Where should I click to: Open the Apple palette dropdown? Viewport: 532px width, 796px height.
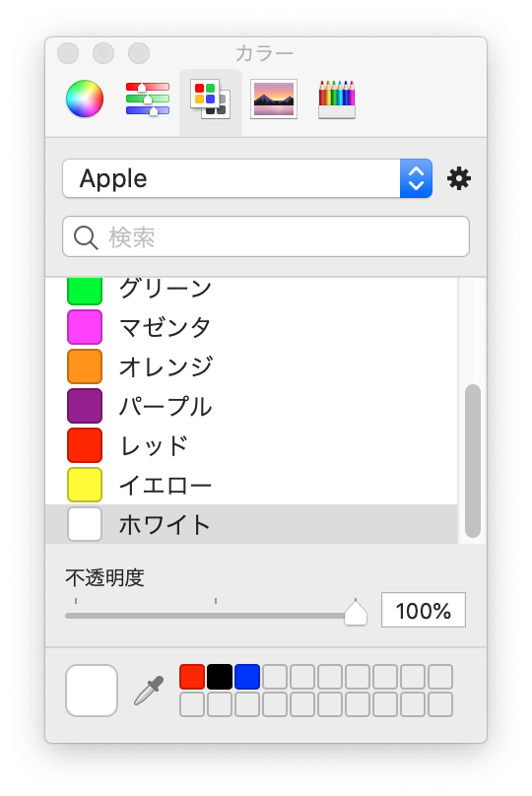[x=247, y=178]
